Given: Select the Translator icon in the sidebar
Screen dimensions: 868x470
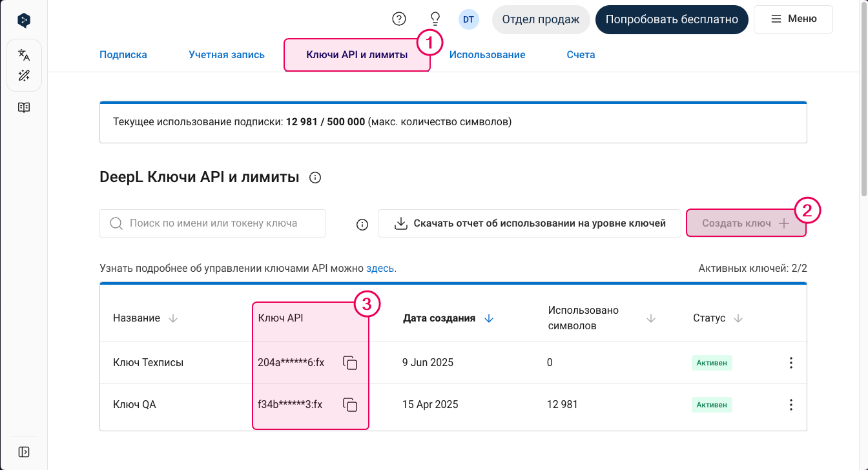Looking at the screenshot, I should click(24, 55).
